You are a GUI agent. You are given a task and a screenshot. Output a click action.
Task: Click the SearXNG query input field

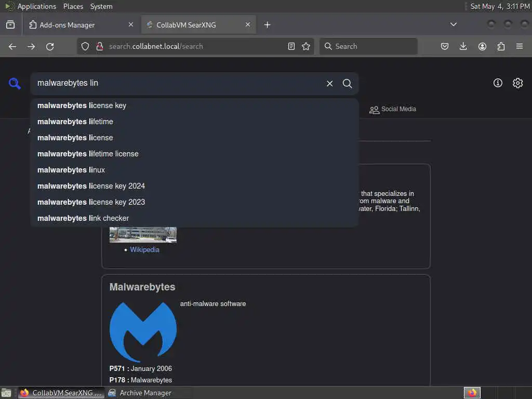coord(178,83)
